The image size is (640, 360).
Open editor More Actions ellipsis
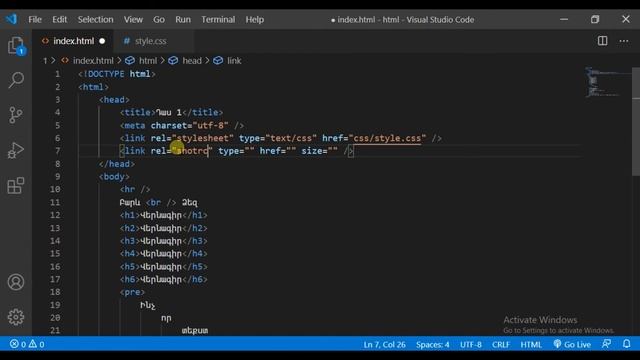[624, 41]
